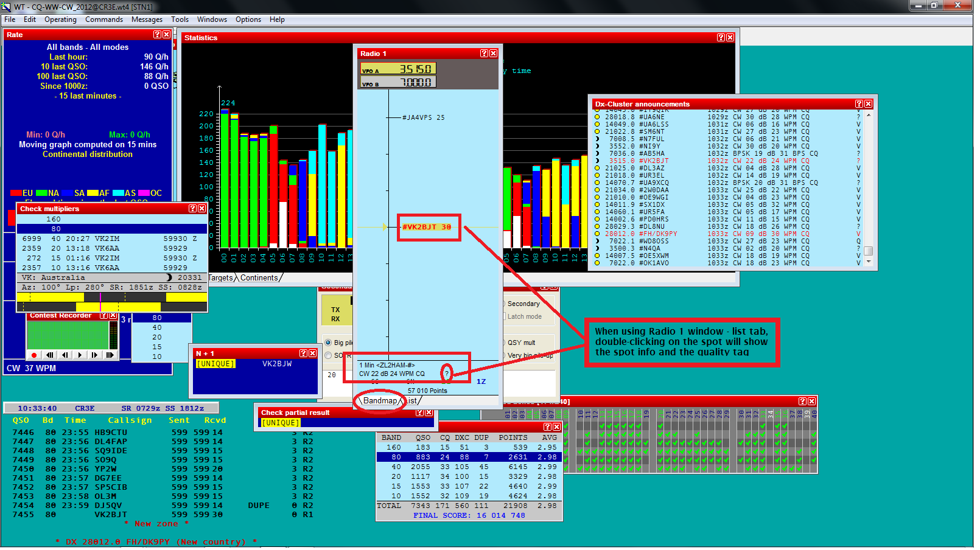The width and height of the screenshot is (980, 550).
Task: Toggle the Latch mode checkbox
Action: [x=523, y=316]
